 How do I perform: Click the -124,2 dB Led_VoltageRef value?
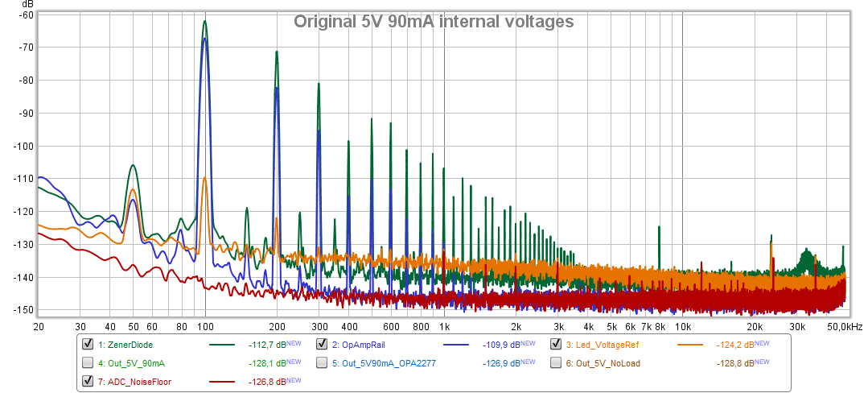(735, 345)
